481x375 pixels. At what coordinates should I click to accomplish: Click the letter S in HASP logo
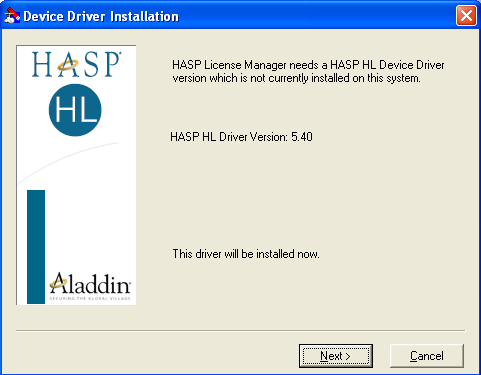click(90, 65)
